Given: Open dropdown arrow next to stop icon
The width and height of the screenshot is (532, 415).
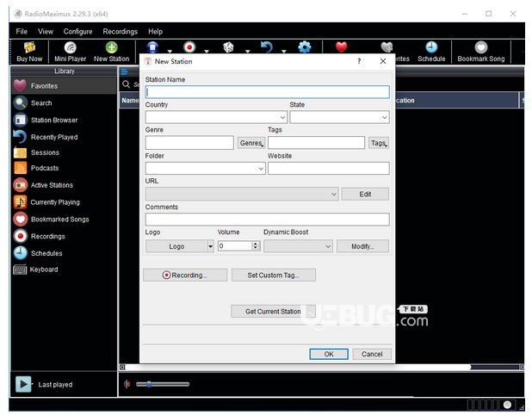Looking at the screenshot, I should (170, 52).
